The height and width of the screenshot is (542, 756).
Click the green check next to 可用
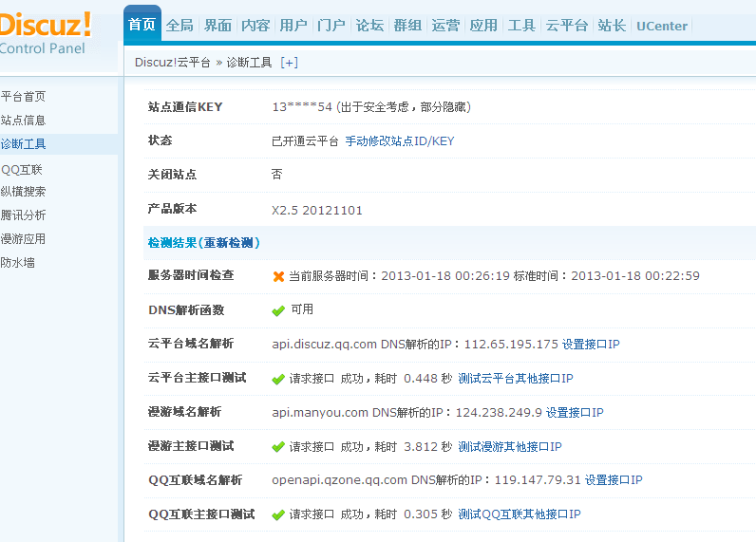[x=278, y=310]
